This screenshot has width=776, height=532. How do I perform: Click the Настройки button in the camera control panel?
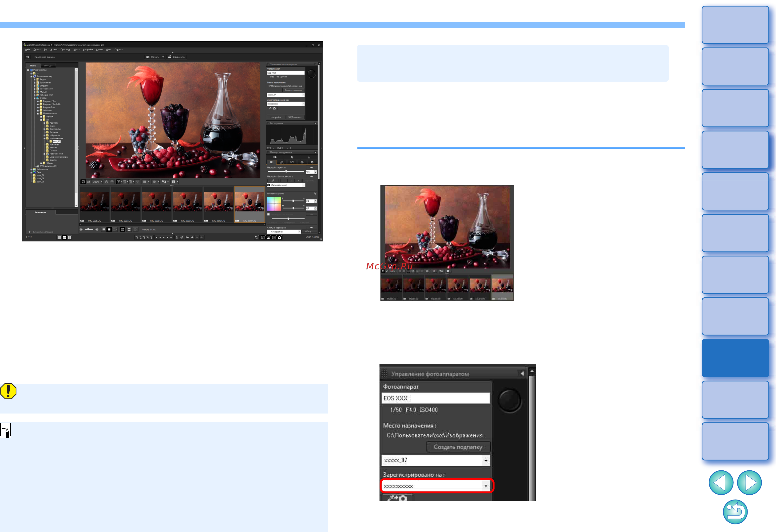pos(276,117)
